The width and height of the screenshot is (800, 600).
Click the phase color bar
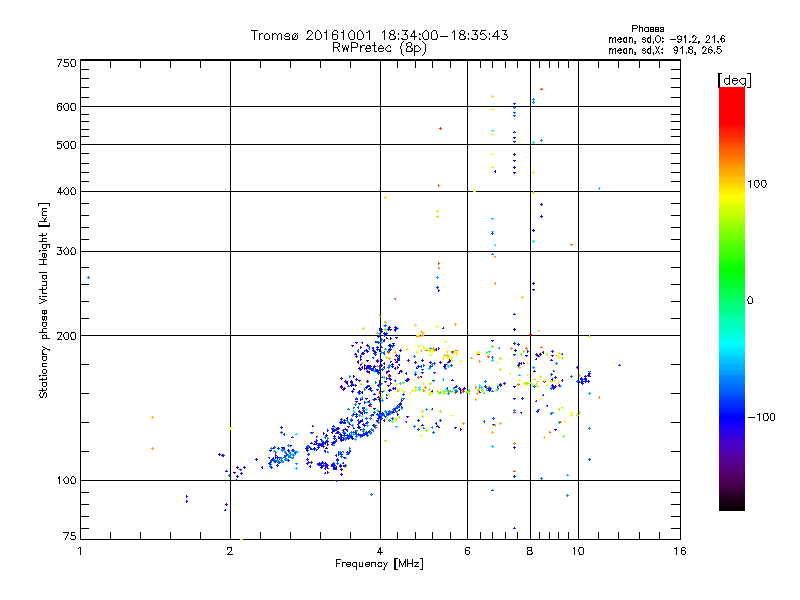tap(732, 298)
